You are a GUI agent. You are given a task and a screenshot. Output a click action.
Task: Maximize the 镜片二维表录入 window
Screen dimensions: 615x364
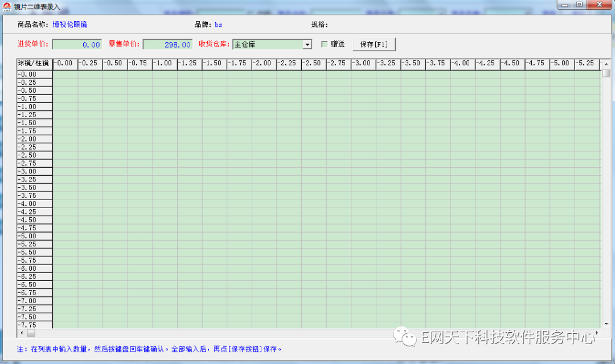(579, 5)
